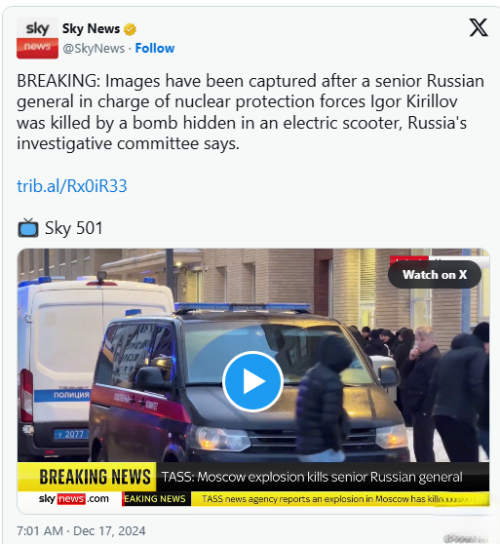Open the Sky News profile avatar

coord(37,38)
